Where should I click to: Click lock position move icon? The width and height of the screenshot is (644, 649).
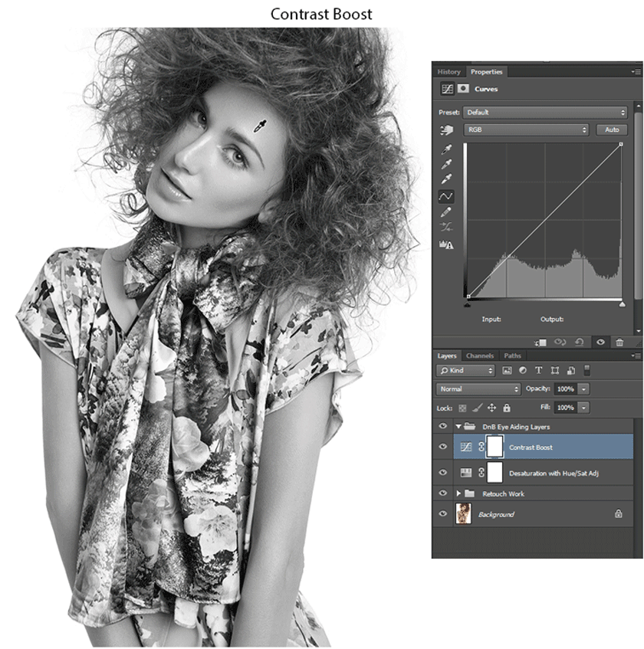(x=491, y=408)
